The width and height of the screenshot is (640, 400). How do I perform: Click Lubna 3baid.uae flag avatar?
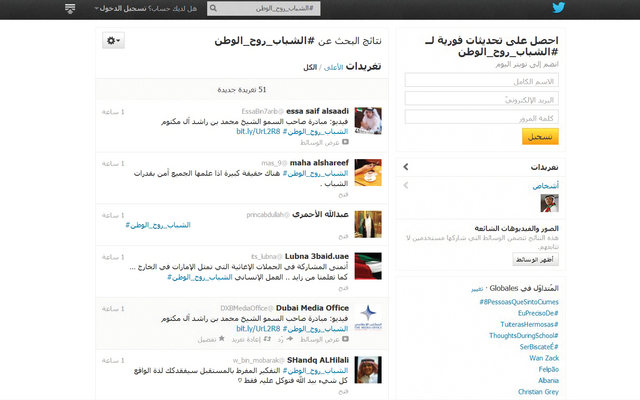(368, 266)
